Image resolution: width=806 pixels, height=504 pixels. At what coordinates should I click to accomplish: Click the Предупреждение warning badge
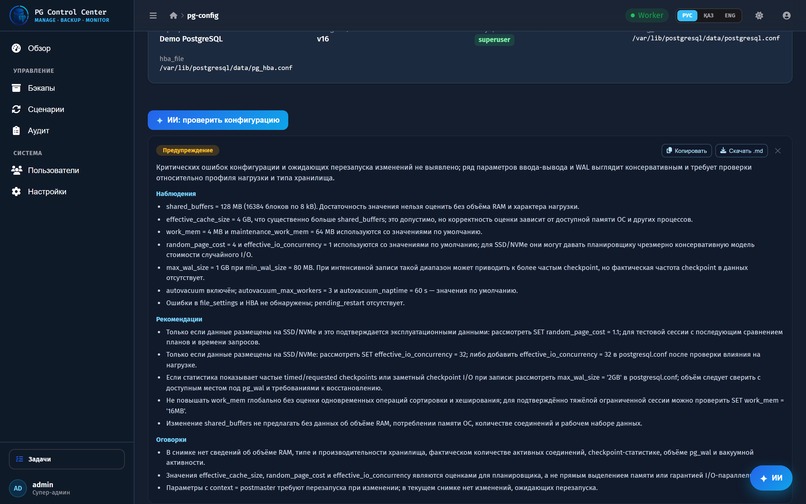pyautogui.click(x=188, y=150)
